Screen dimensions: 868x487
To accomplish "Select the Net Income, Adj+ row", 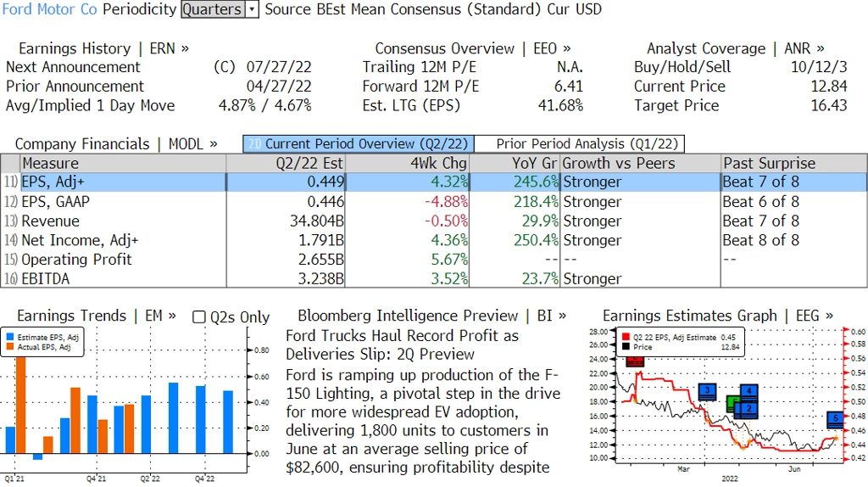I will [x=433, y=240].
